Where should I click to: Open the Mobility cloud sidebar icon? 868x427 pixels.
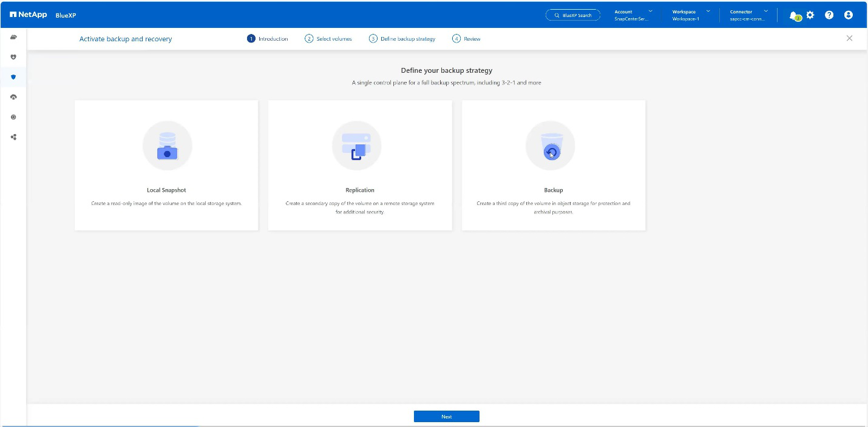click(13, 97)
